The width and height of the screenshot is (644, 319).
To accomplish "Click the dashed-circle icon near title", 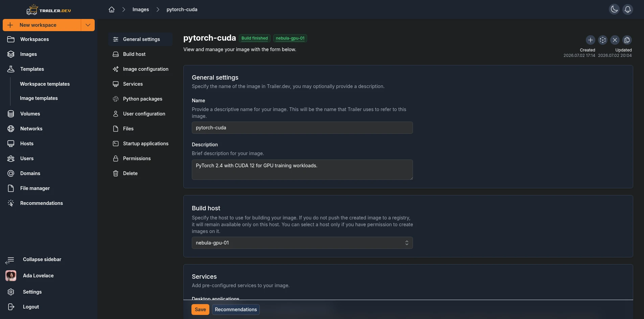I will click(603, 40).
